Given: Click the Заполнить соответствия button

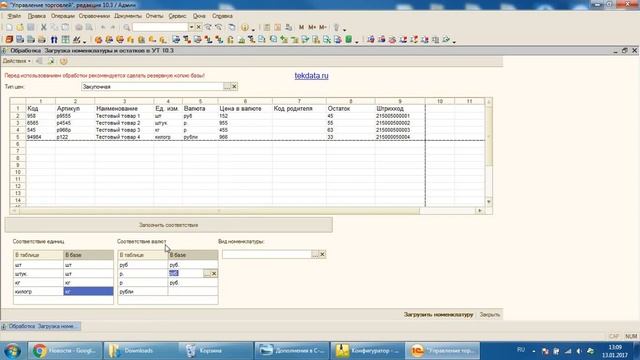Looking at the screenshot, I should tap(169, 225).
